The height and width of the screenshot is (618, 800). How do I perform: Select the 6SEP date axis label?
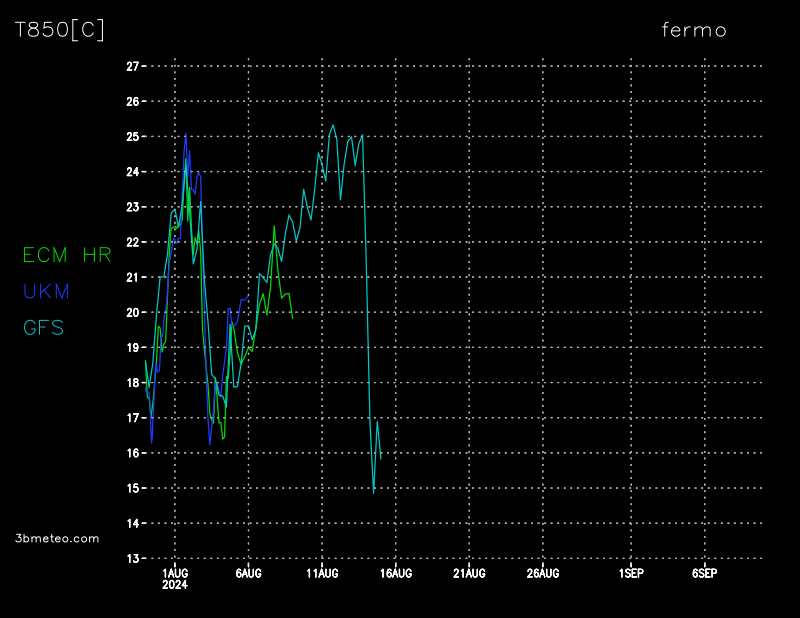[x=704, y=573]
